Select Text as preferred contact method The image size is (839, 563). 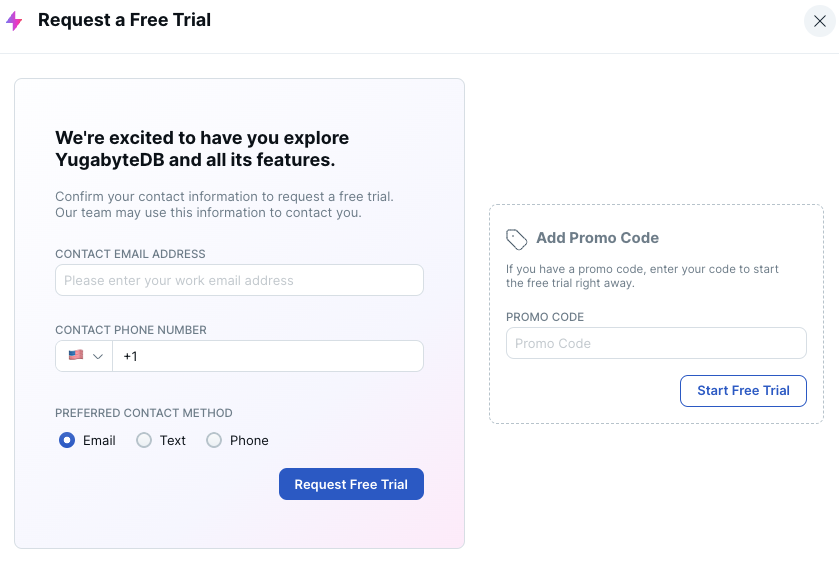point(144,440)
